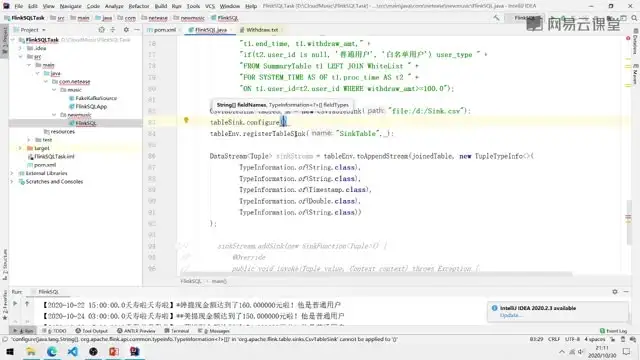Collapse the com.netease package
640x360 pixels.
pos(46,82)
